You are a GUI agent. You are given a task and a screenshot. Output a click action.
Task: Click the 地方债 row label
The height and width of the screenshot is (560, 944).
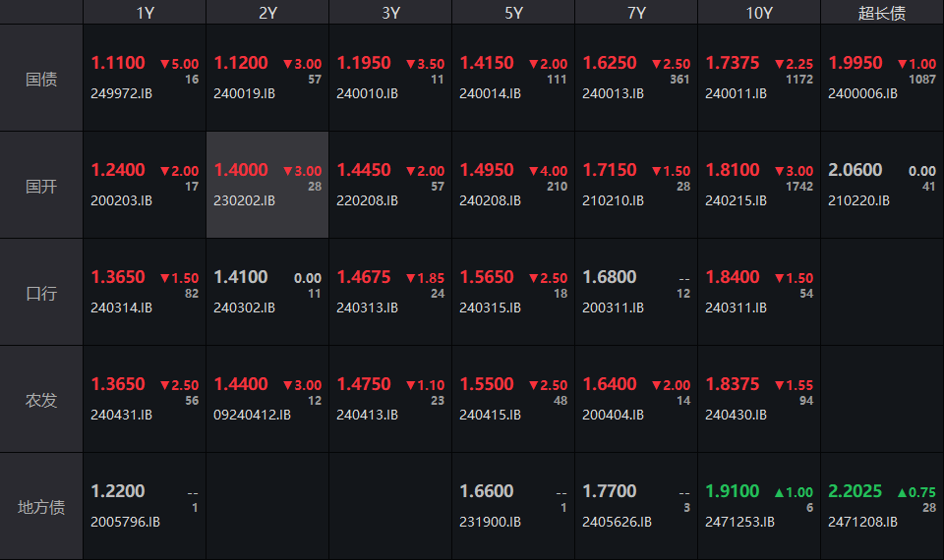[41, 507]
